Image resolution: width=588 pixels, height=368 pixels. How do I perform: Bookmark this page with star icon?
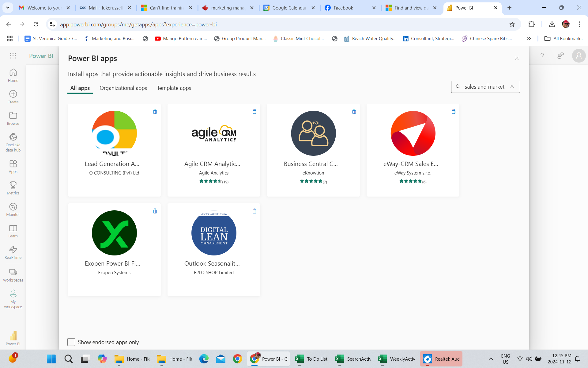click(x=512, y=24)
